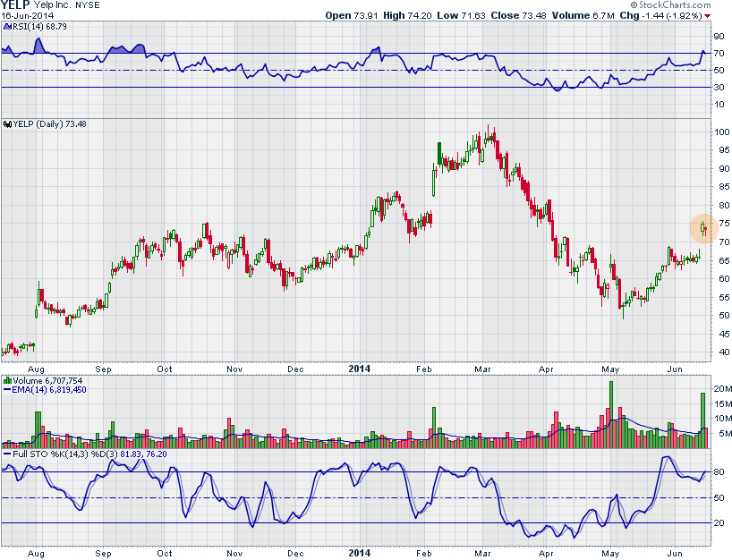Viewport: 732px width, 560px height.
Task: Click the 100 price level on the right axis
Action: [722, 132]
